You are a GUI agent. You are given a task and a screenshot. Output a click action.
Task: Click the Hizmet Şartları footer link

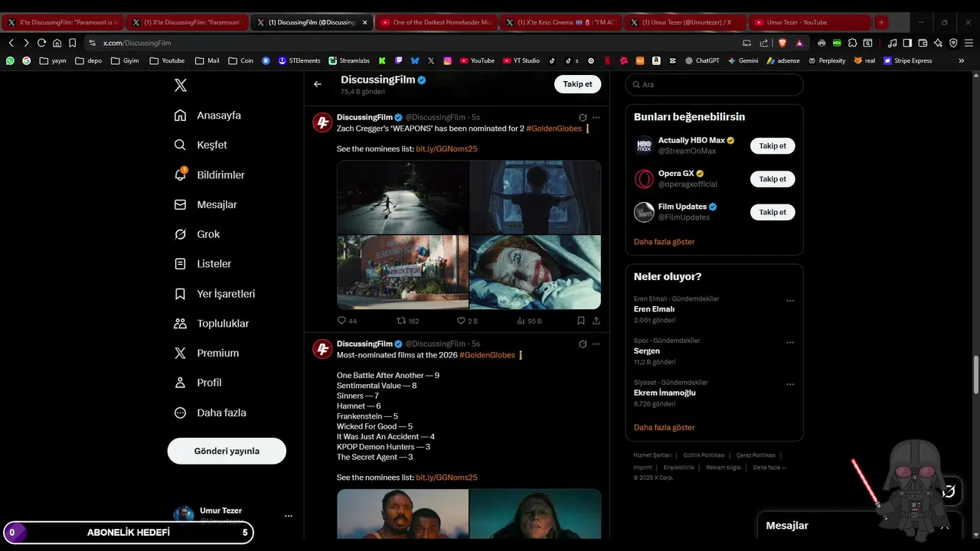coord(652,455)
